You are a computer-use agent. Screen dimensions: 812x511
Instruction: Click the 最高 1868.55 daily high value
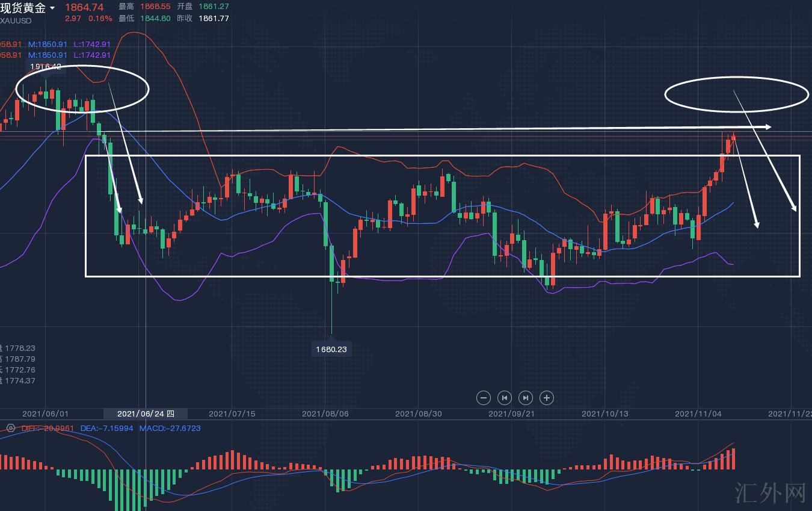(155, 7)
